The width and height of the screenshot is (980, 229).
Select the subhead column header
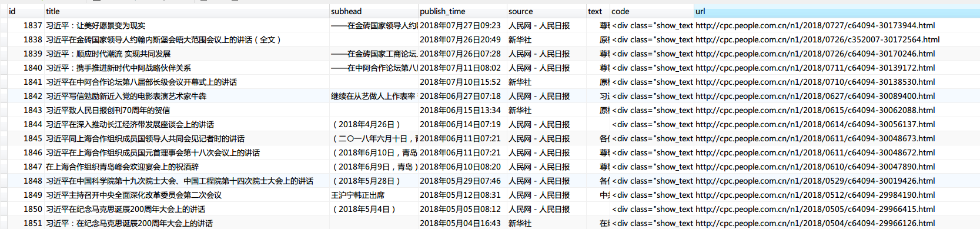pos(373,11)
